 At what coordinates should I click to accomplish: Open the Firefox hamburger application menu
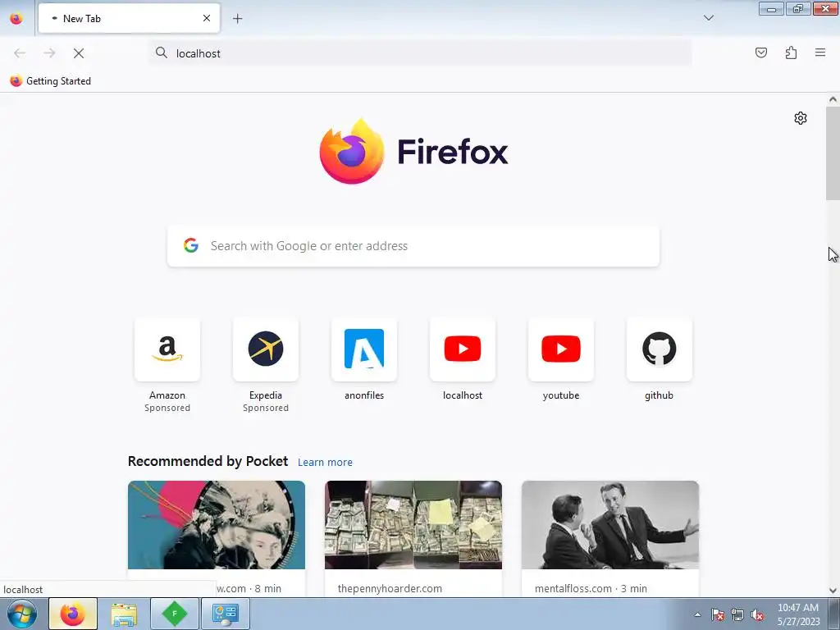pyautogui.click(x=820, y=52)
